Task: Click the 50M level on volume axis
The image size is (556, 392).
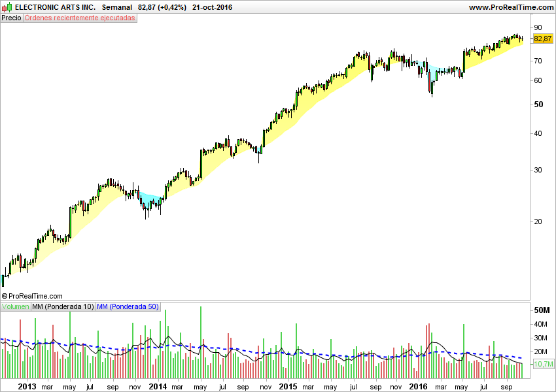Action: click(x=542, y=310)
